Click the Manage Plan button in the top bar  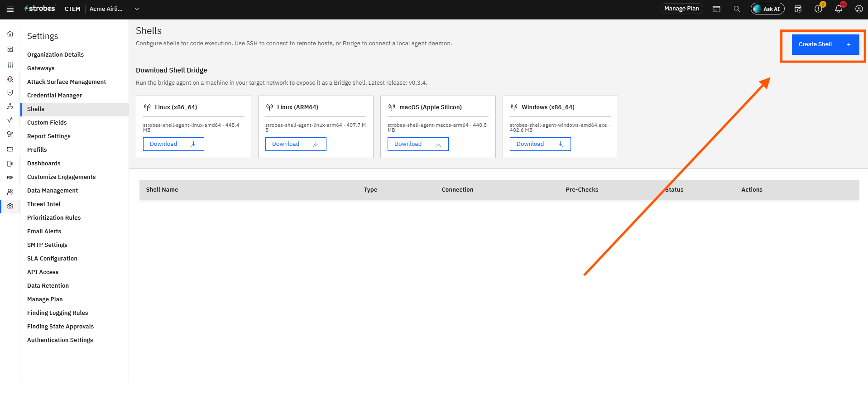pos(681,9)
